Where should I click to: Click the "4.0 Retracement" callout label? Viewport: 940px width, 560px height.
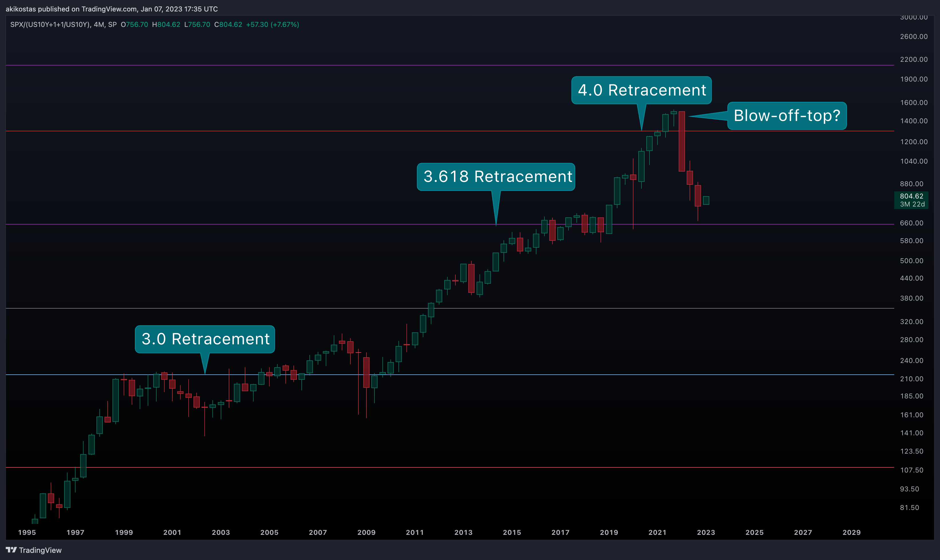tap(642, 90)
